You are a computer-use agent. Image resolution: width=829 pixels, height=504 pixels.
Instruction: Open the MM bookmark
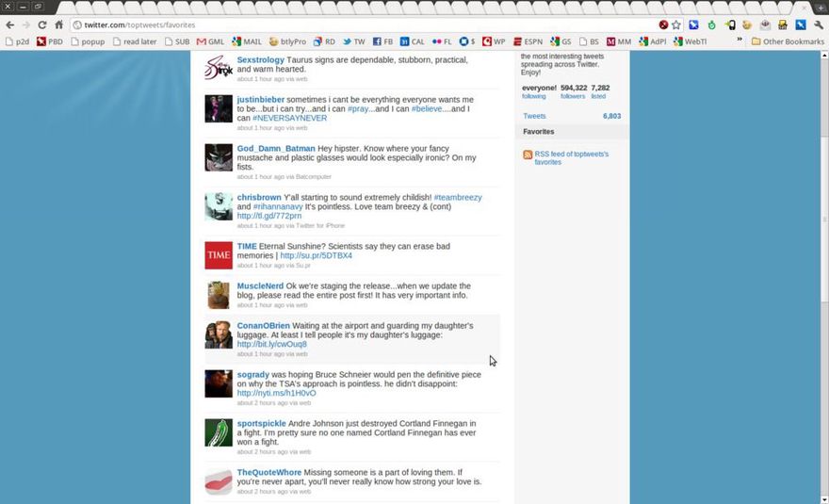click(x=619, y=41)
